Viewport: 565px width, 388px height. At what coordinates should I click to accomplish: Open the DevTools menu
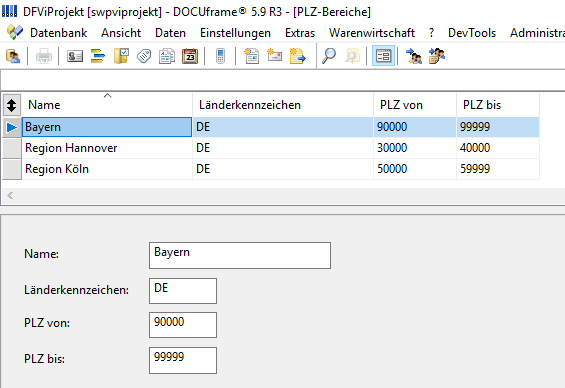472,33
